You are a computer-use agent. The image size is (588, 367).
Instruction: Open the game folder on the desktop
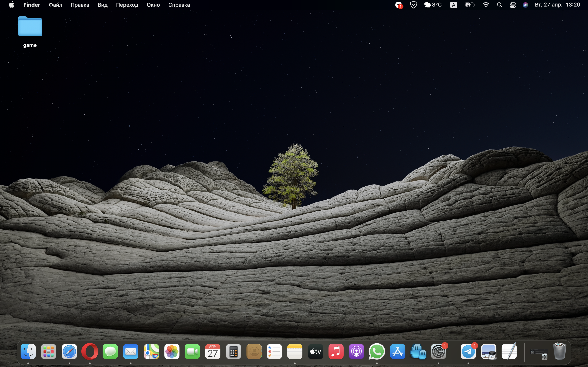30,27
